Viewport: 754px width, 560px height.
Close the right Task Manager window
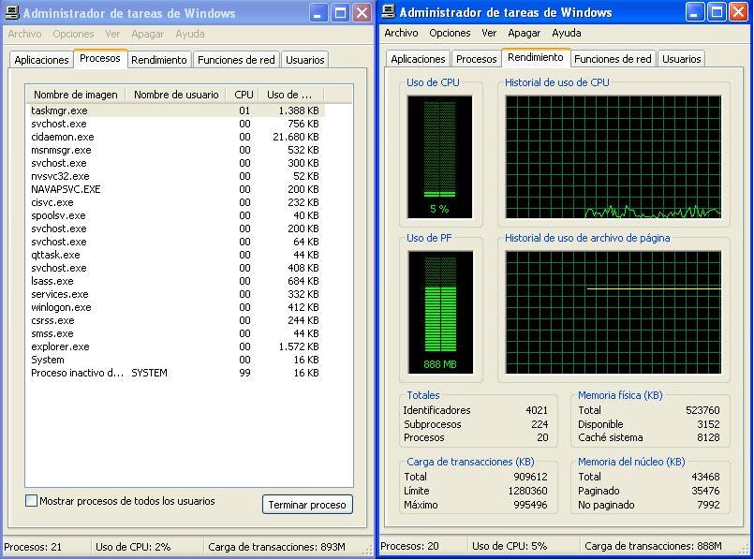[739, 12]
